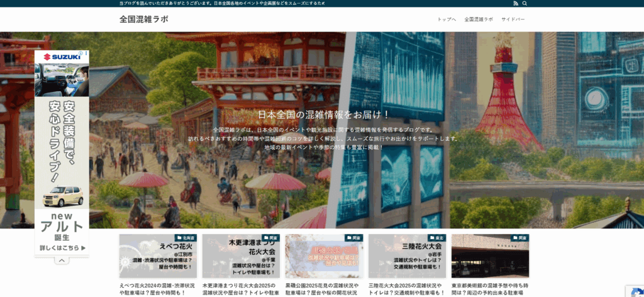Click the ad info icon on the Suzuki ad
The width and height of the screenshot is (644, 297).
[x=81, y=53]
